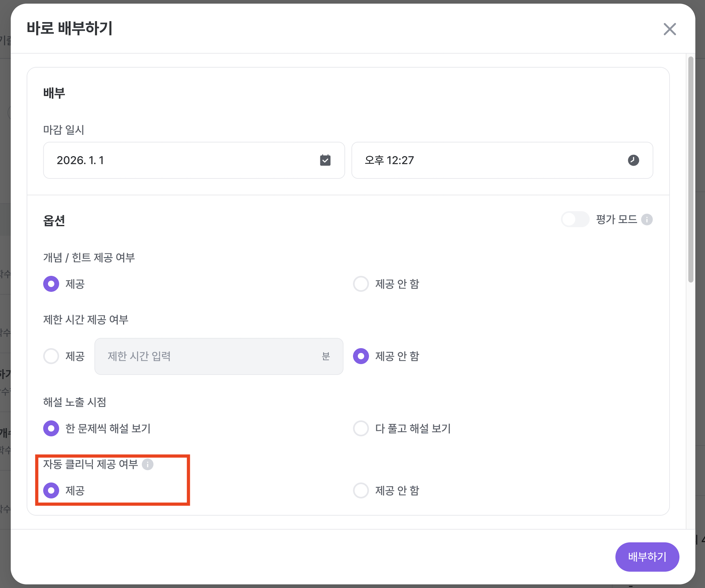The width and height of the screenshot is (705, 588).
Task: Keep 한 문제씩 해설 보기 selected
Action: [51, 428]
